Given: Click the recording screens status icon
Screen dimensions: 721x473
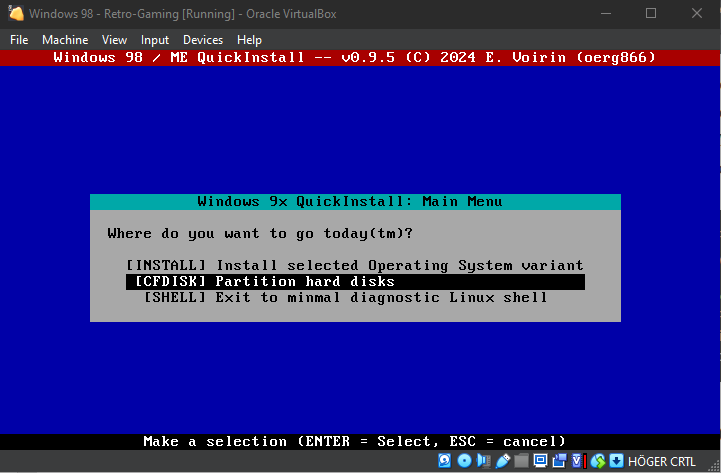Looking at the screenshot, I should tap(560, 461).
